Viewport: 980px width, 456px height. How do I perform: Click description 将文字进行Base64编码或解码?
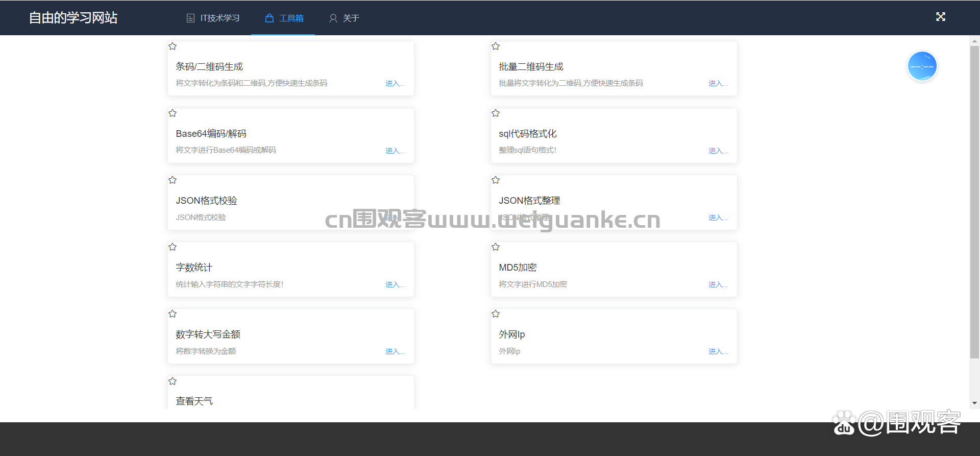[x=226, y=150]
